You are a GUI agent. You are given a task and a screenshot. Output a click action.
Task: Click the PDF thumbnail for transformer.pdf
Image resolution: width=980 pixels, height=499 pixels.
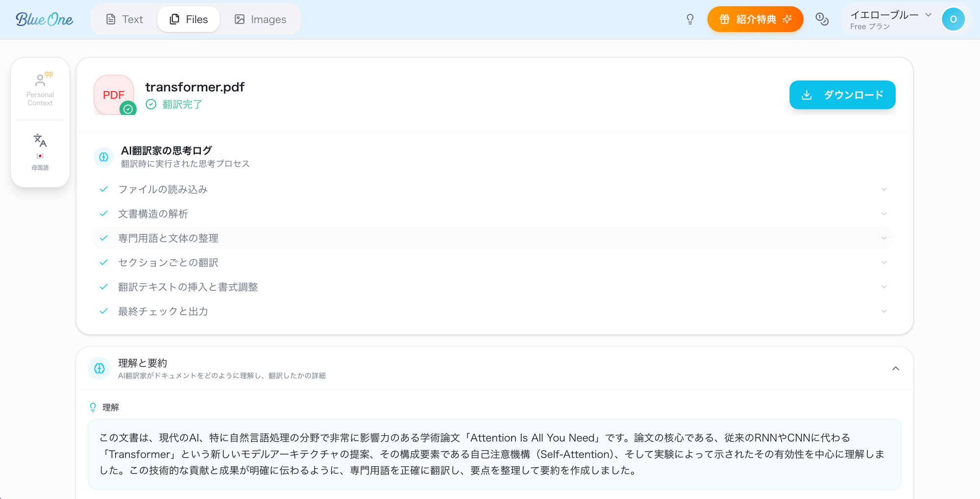(114, 95)
